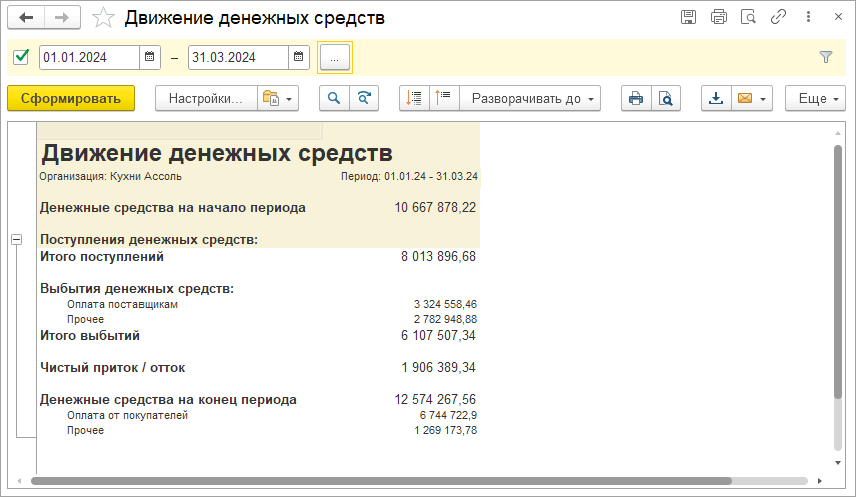Click the filter funnel icon
This screenshot has width=856, height=497.
825,57
